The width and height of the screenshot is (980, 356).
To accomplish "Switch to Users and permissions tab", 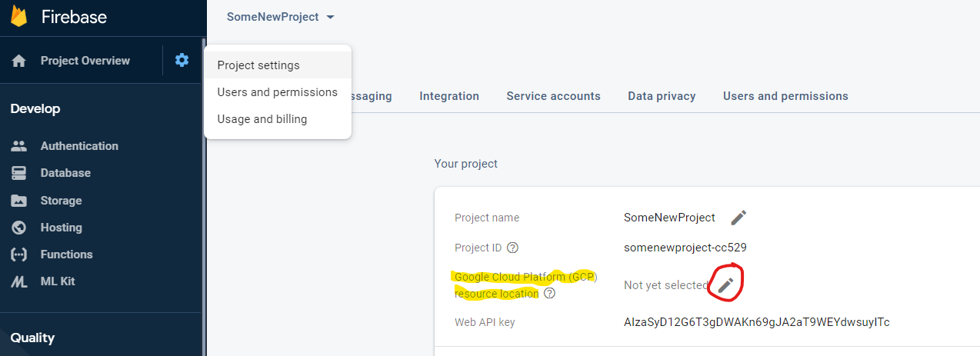I will (x=785, y=96).
